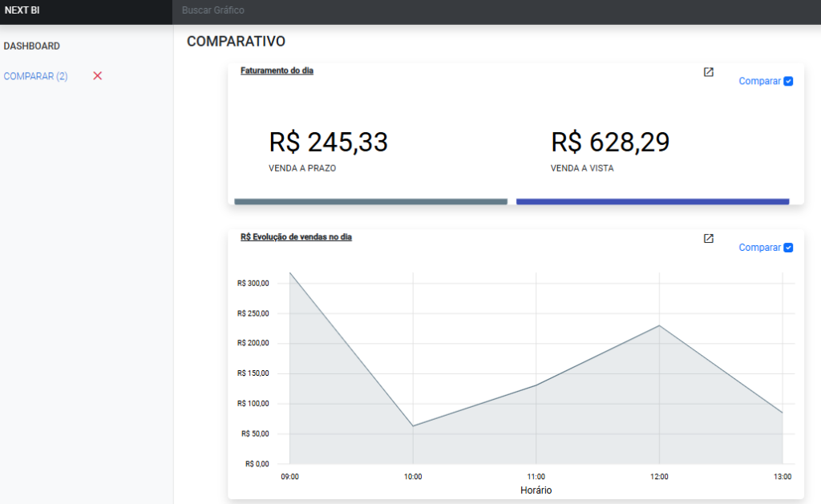
Task: Click the 11:00 axis label
Action: [x=536, y=477]
